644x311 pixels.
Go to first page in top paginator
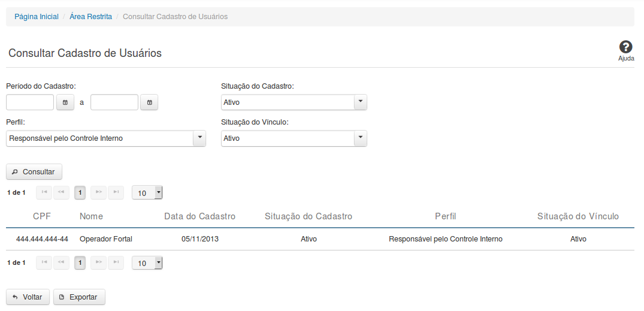tap(44, 192)
